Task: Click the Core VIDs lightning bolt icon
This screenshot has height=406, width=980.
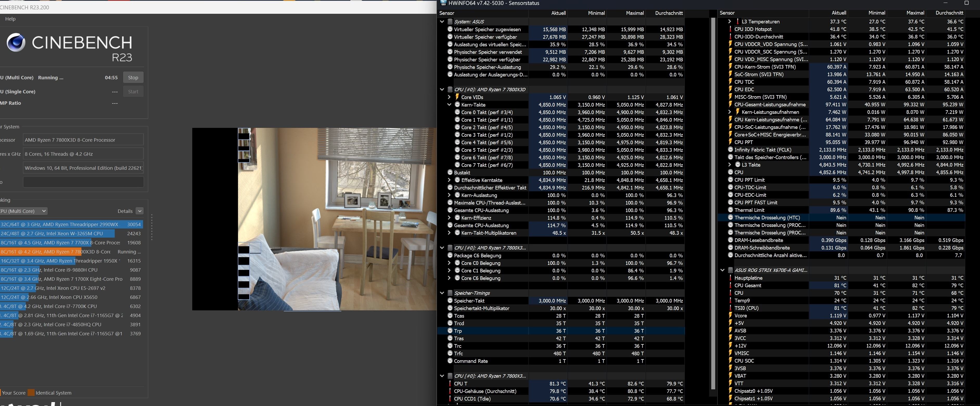Action: pos(457,97)
